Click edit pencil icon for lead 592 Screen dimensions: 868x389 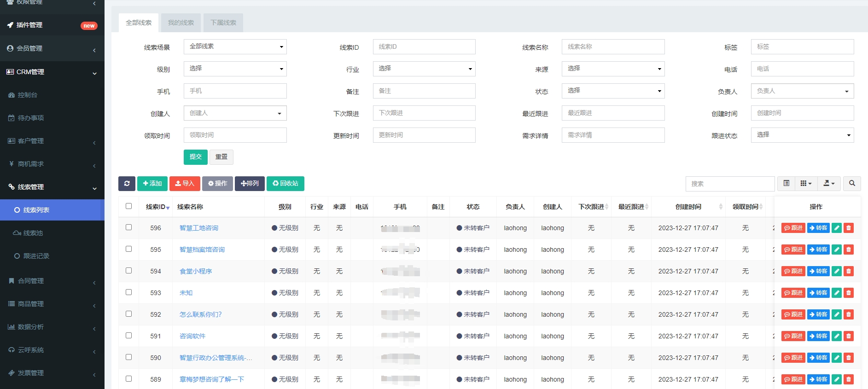click(837, 314)
